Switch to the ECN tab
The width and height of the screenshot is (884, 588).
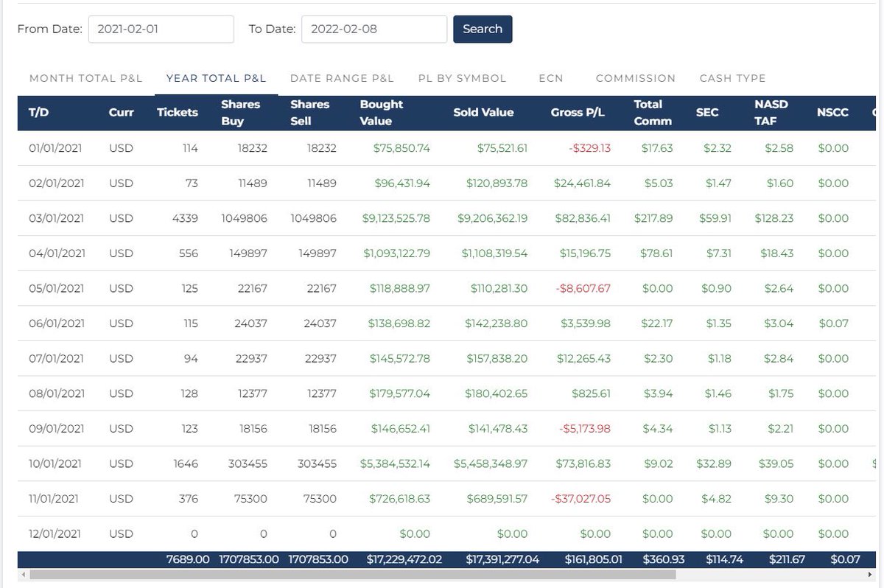pos(551,78)
